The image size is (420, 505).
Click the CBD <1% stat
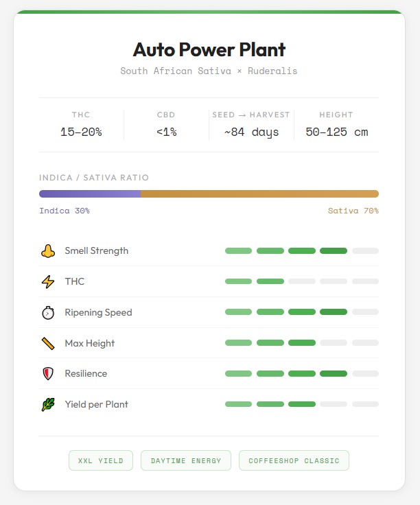point(166,125)
